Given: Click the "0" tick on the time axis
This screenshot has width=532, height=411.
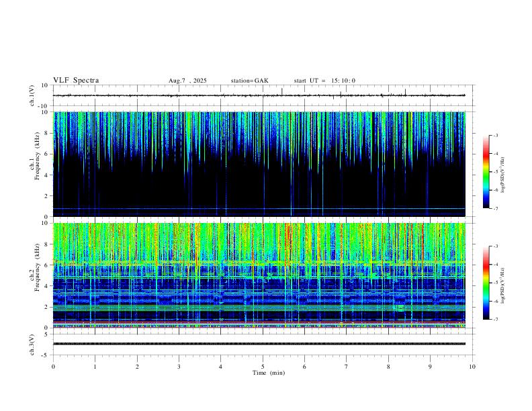Looking at the screenshot, I should coord(53,367).
